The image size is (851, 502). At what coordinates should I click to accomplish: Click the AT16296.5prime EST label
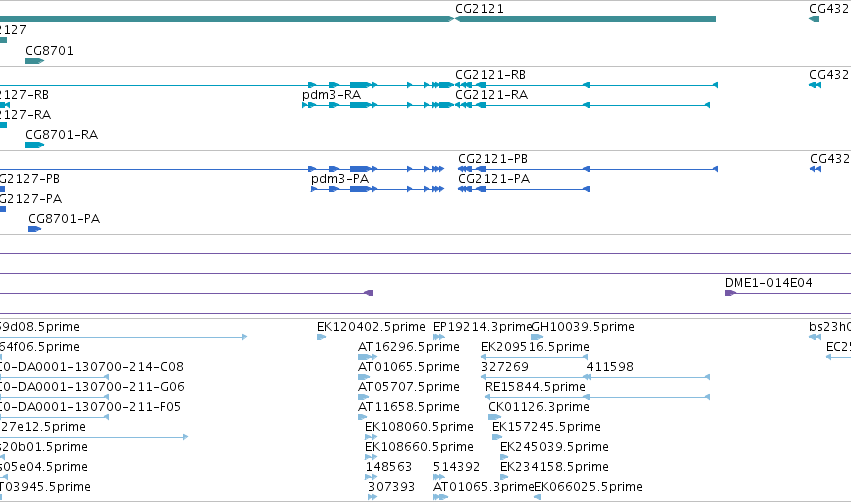pos(409,347)
